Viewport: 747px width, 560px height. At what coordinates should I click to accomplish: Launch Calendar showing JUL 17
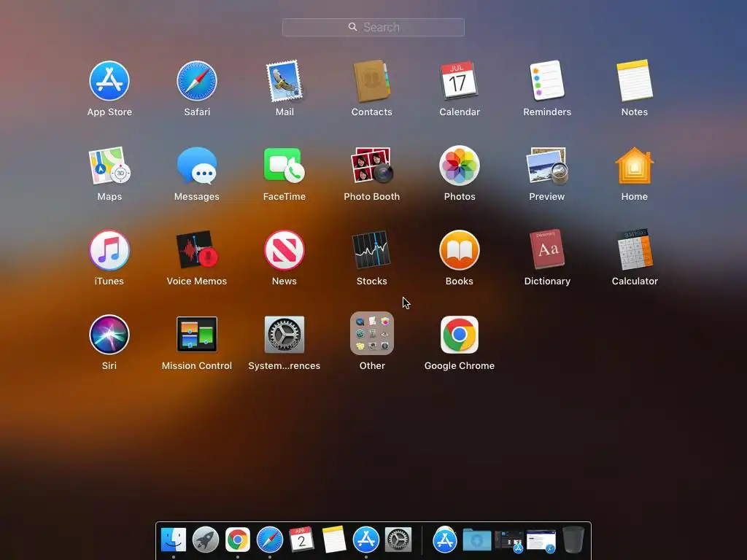point(460,80)
